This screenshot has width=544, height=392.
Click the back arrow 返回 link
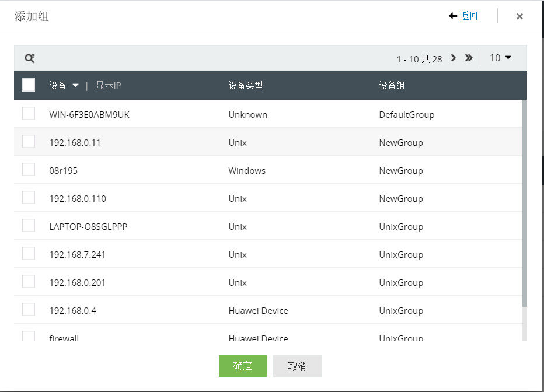coord(463,16)
